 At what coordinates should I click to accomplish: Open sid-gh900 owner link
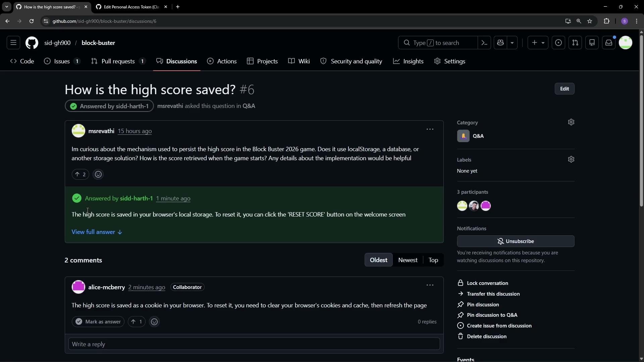point(57,43)
